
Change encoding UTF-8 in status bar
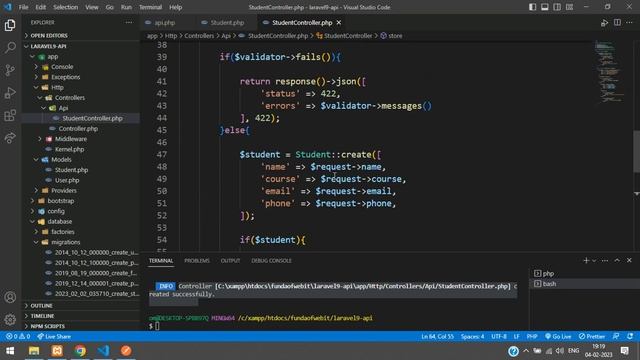coord(499,336)
